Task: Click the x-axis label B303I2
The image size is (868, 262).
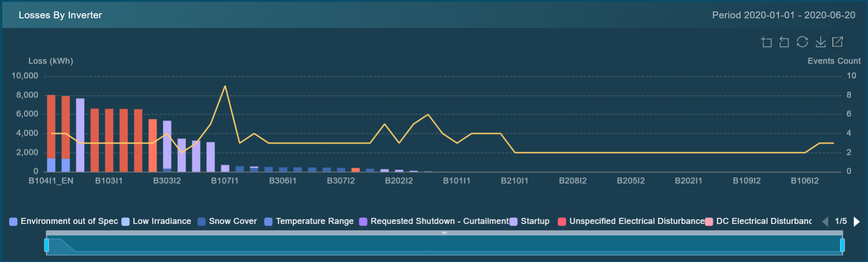Action: coord(167,181)
